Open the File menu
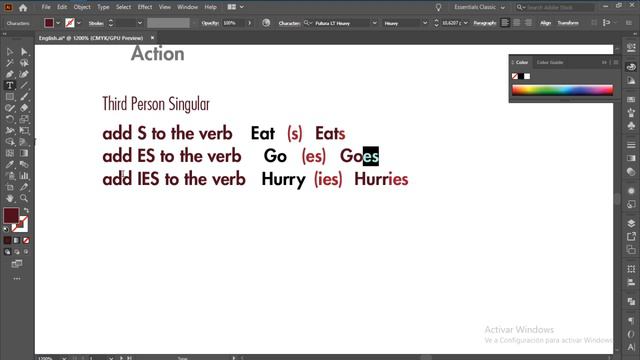 click(46, 7)
